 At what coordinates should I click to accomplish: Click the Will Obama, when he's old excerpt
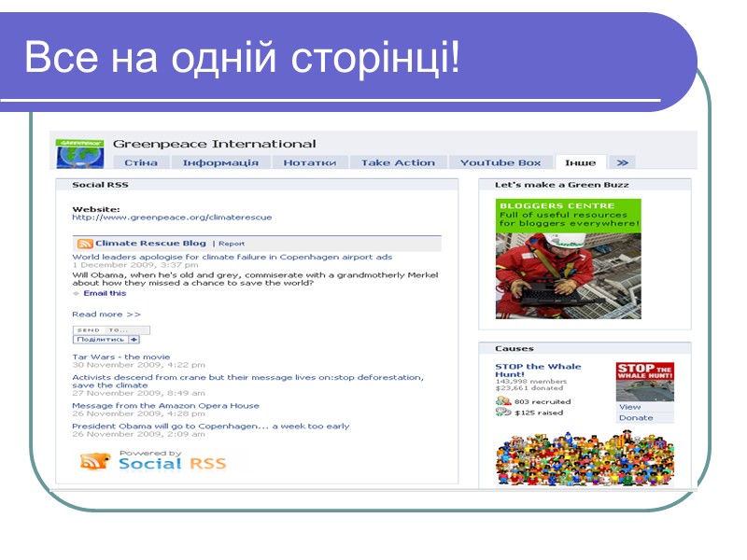pyautogui.click(x=255, y=278)
